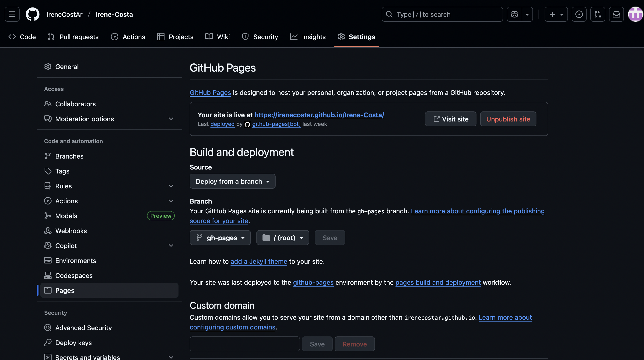Viewport: 644px width, 360px height.
Task: Open Environments settings
Action: coord(109,261)
